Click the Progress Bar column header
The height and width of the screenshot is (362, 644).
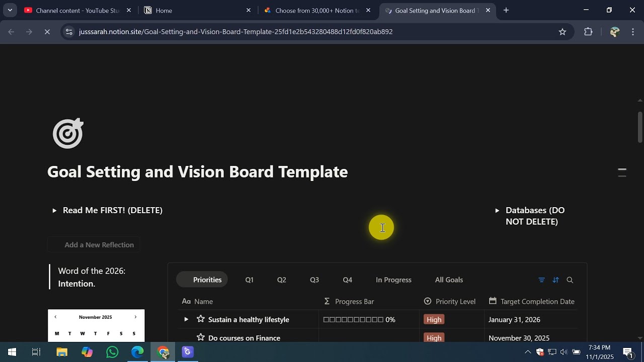point(349,302)
